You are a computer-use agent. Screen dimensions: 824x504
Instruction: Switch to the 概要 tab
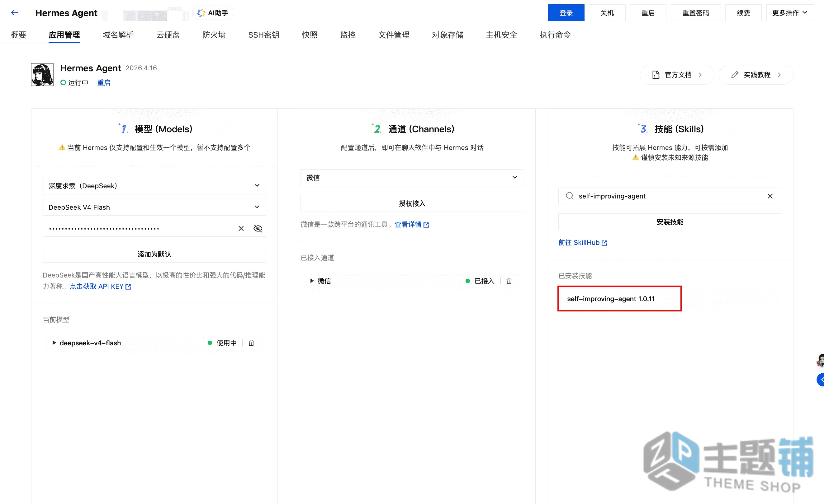pos(18,35)
